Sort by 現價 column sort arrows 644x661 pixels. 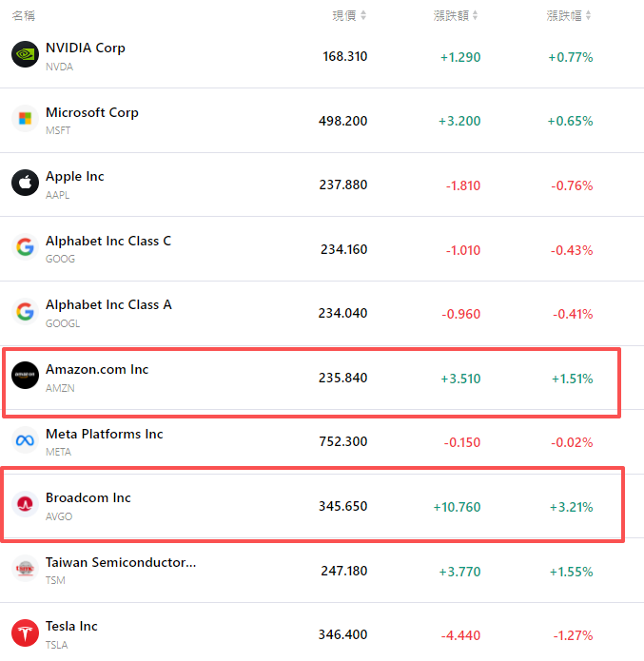pos(363,15)
